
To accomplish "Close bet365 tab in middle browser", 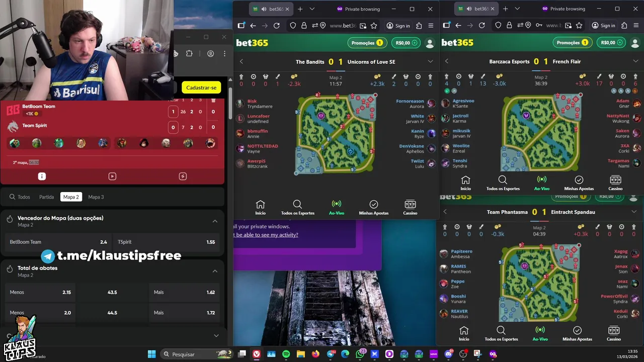I will 287,9.
